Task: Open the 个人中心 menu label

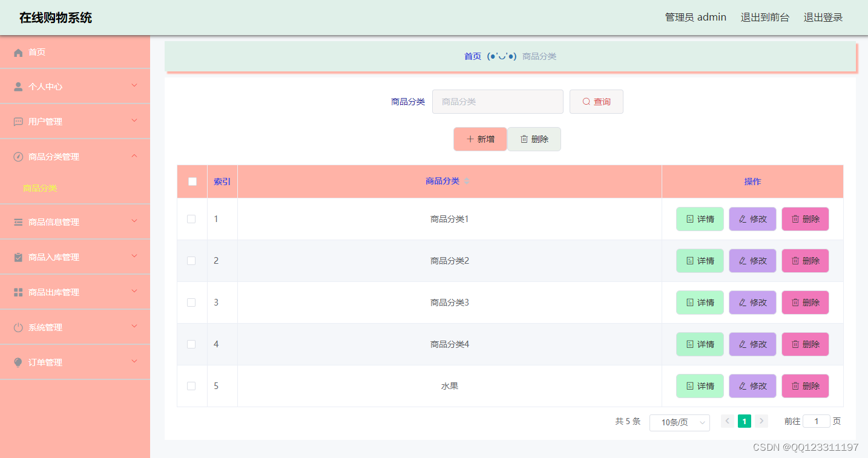Action: tap(45, 87)
